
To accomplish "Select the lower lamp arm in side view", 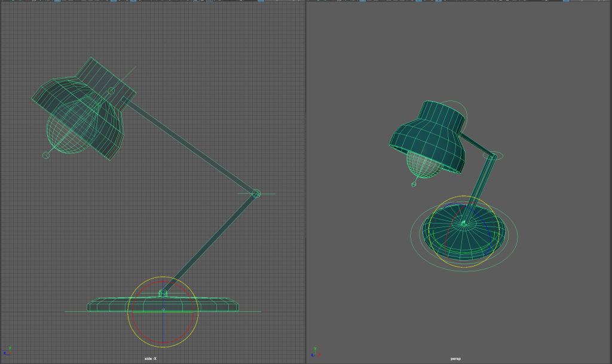I will tap(209, 244).
